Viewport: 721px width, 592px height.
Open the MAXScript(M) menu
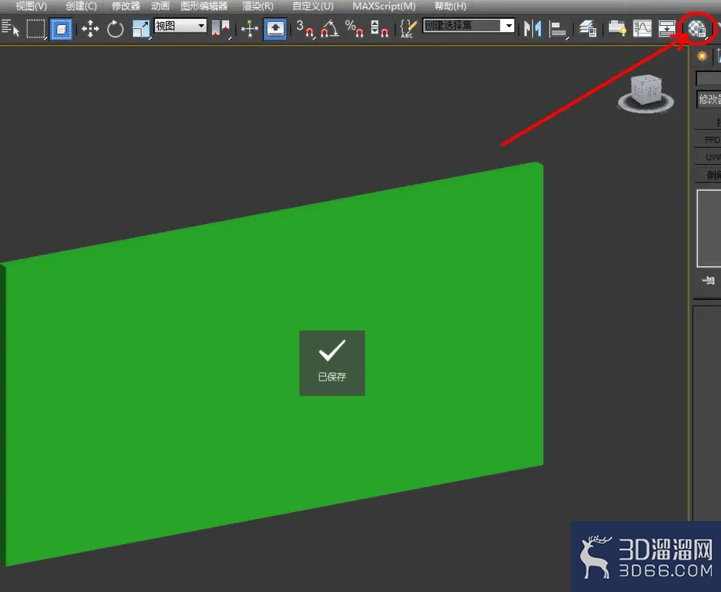point(384,6)
